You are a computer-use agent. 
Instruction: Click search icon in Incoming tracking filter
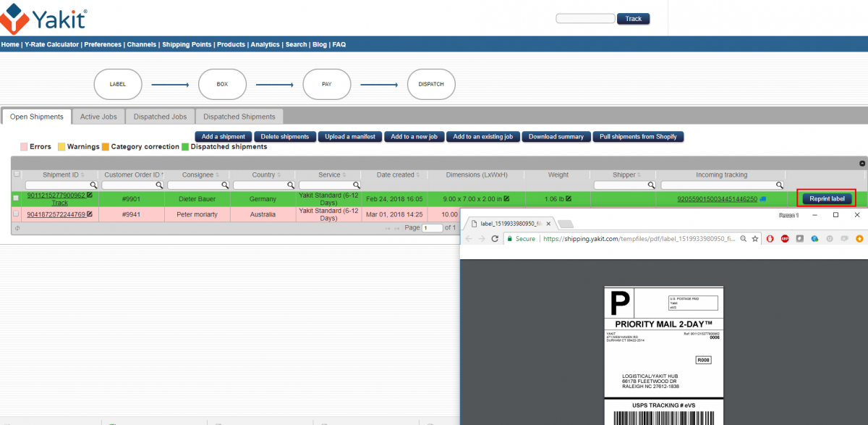[778, 185]
